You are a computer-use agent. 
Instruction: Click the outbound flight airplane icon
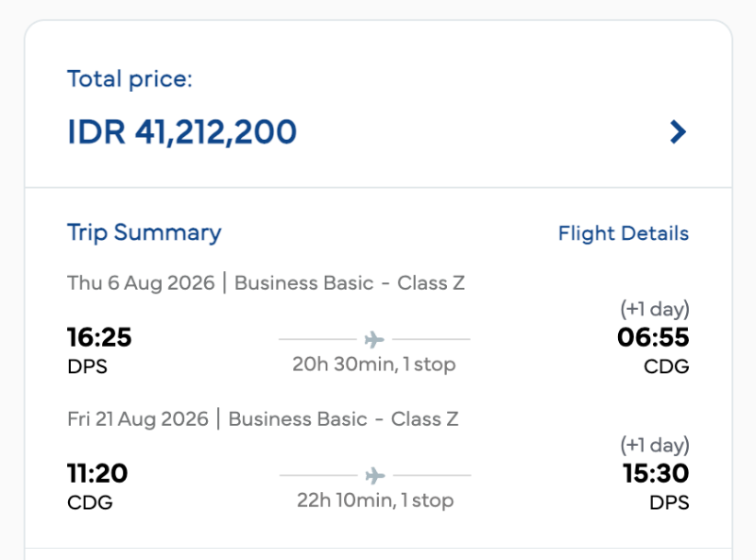click(374, 338)
